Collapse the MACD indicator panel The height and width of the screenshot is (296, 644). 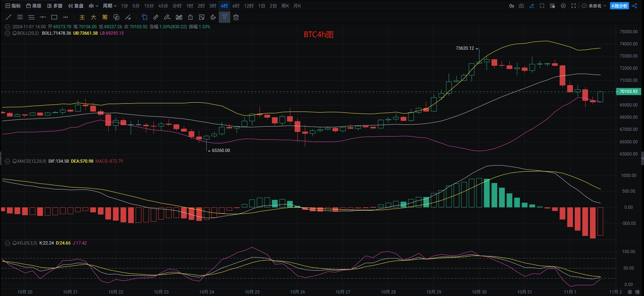[7, 162]
